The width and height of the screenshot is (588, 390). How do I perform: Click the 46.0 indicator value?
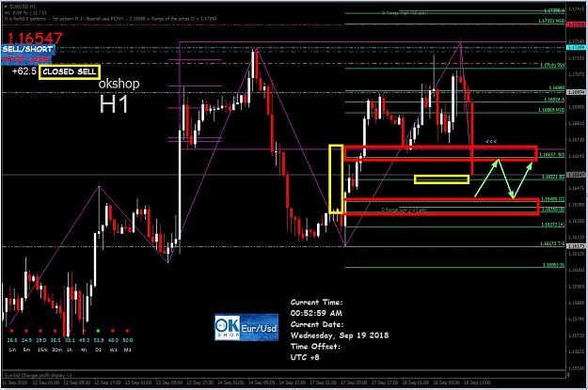pyautogui.click(x=113, y=340)
